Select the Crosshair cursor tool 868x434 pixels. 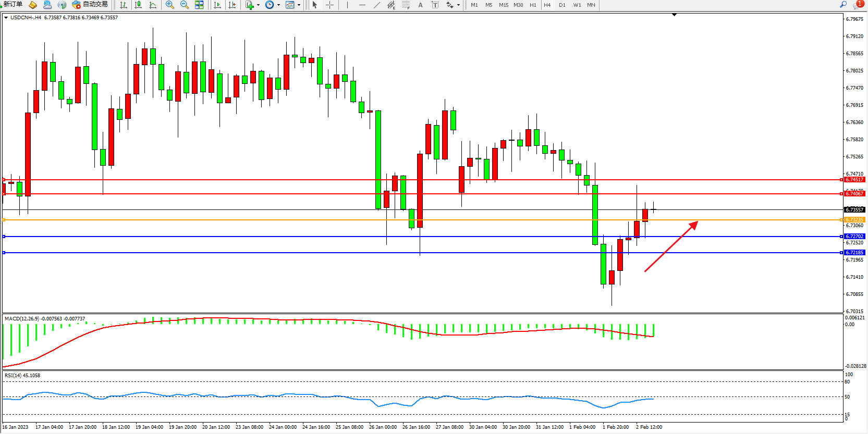[330, 5]
